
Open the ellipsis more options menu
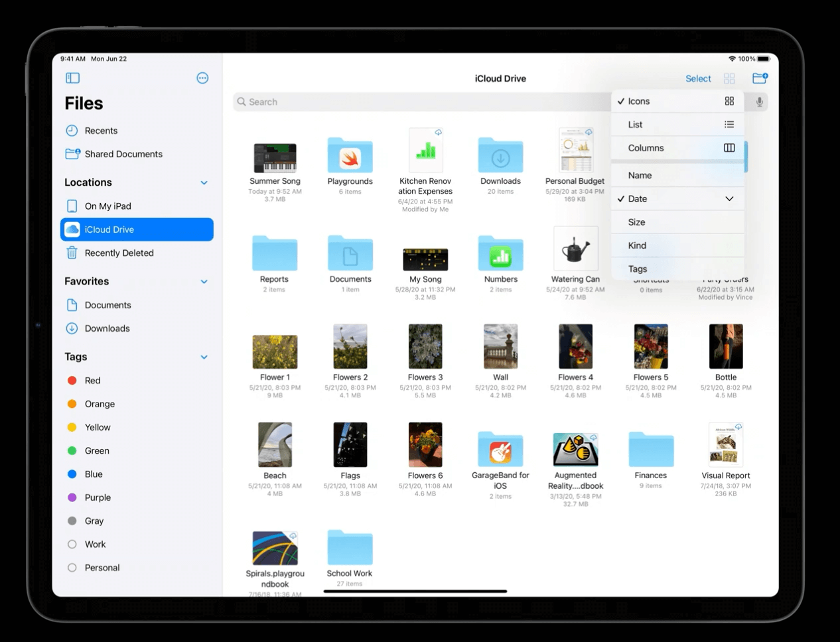[x=202, y=78]
